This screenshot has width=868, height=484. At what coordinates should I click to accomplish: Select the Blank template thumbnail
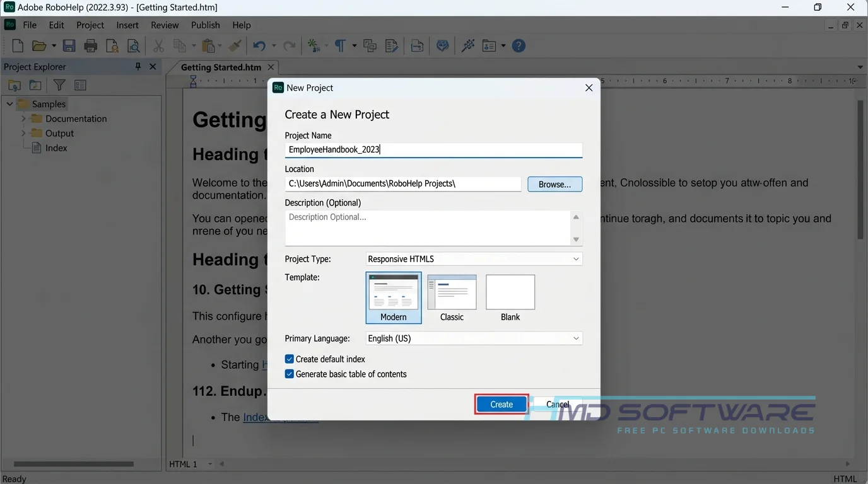[x=510, y=297]
